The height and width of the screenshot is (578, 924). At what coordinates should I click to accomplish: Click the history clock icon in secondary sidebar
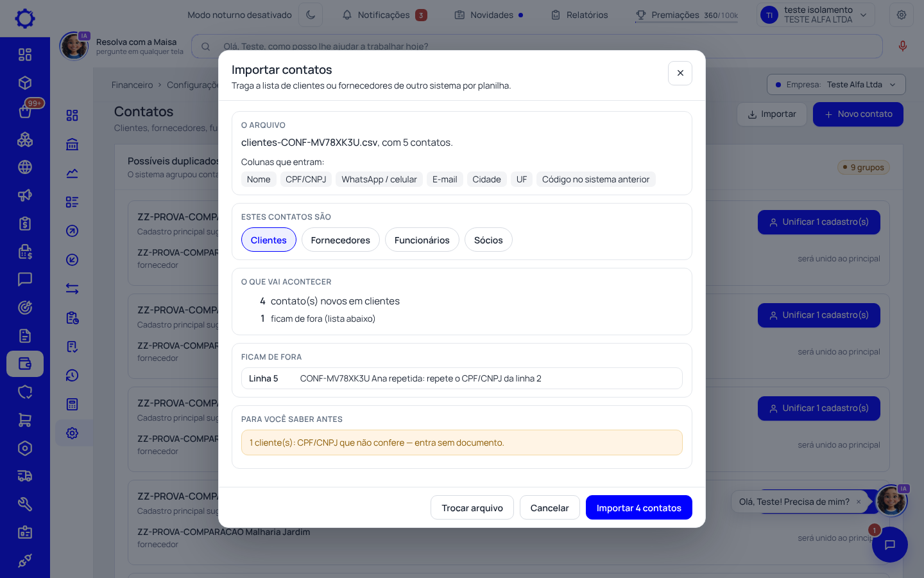pos(73,376)
